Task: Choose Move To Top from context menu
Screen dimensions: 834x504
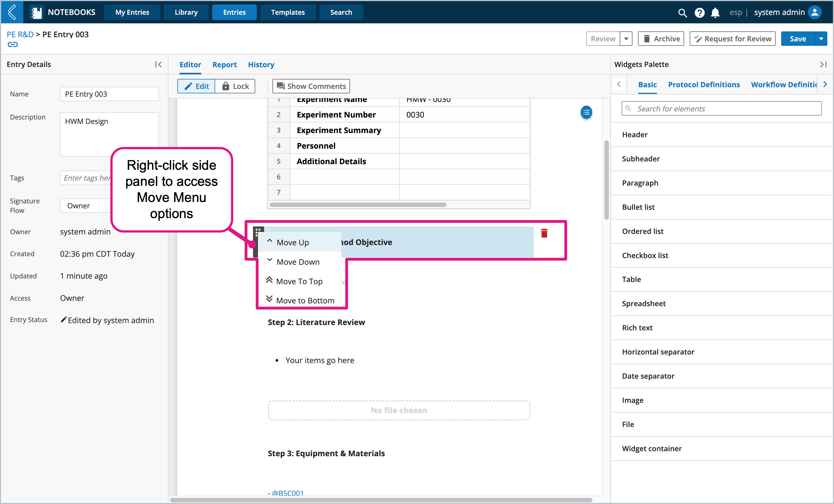Action: point(300,281)
